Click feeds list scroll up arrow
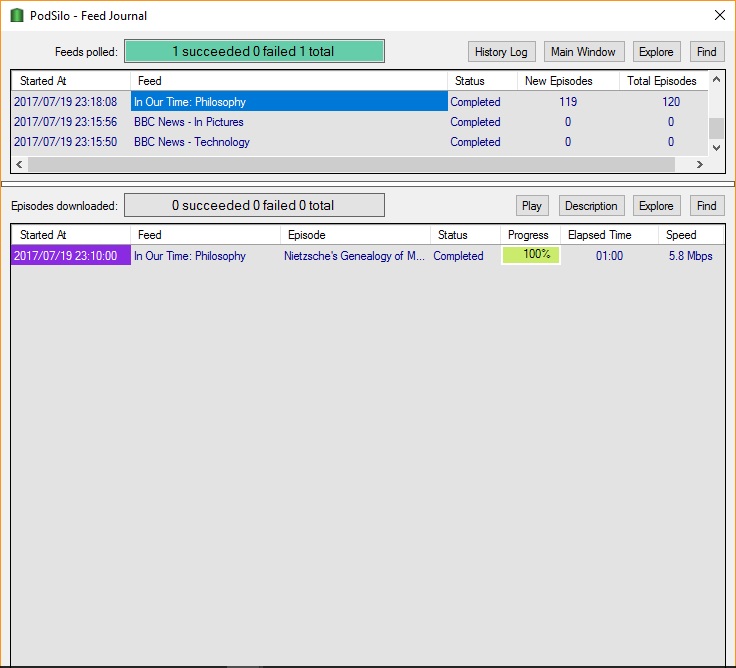 [x=716, y=79]
